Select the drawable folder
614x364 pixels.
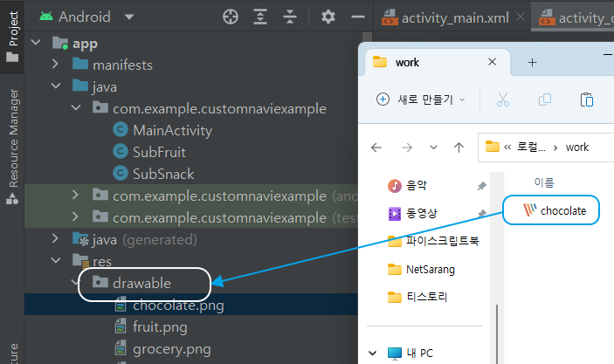point(141,283)
